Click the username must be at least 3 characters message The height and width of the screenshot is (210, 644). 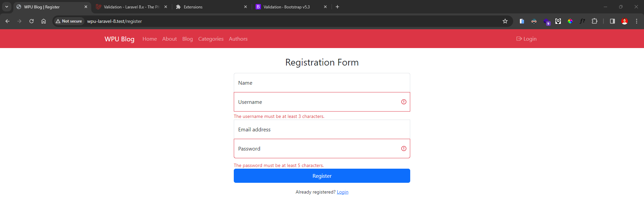279,116
